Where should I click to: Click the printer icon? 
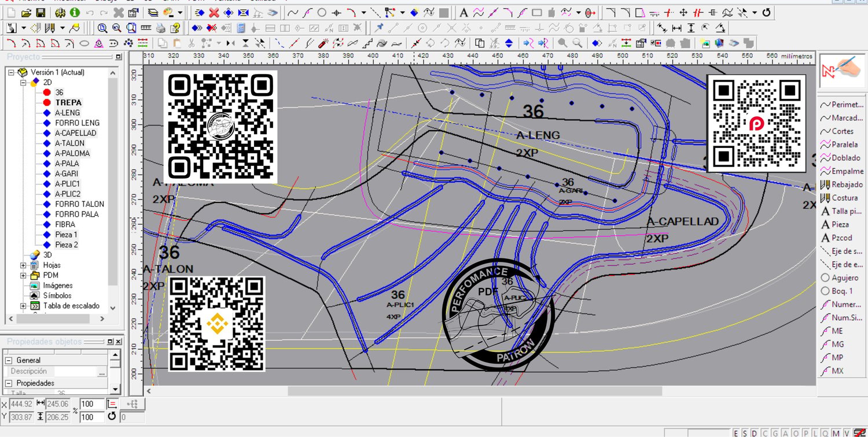click(x=161, y=28)
